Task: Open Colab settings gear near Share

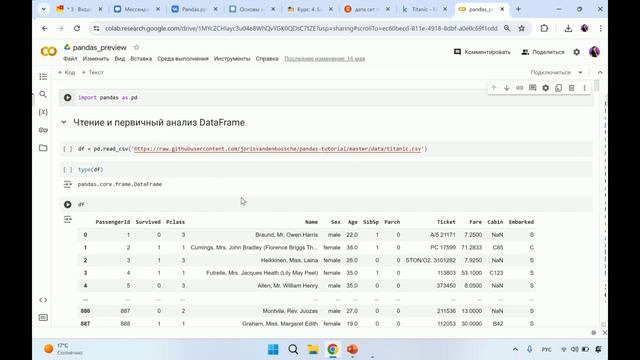Action: point(576,52)
